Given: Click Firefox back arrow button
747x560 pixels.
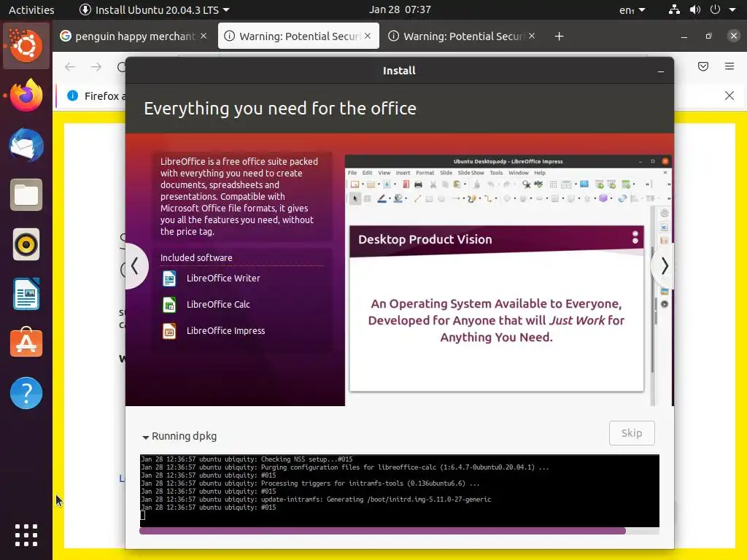Looking at the screenshot, I should point(70,66).
